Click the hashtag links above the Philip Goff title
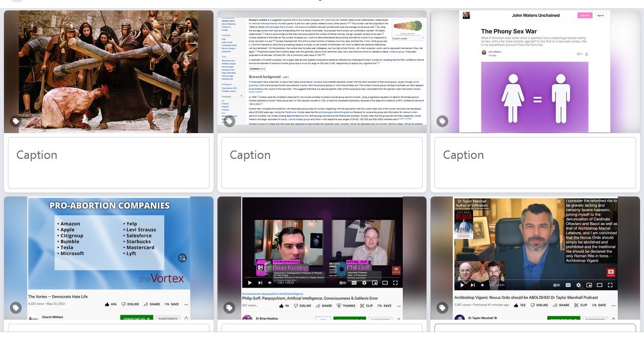Viewport: 644px width, 338px height. (x=272, y=294)
